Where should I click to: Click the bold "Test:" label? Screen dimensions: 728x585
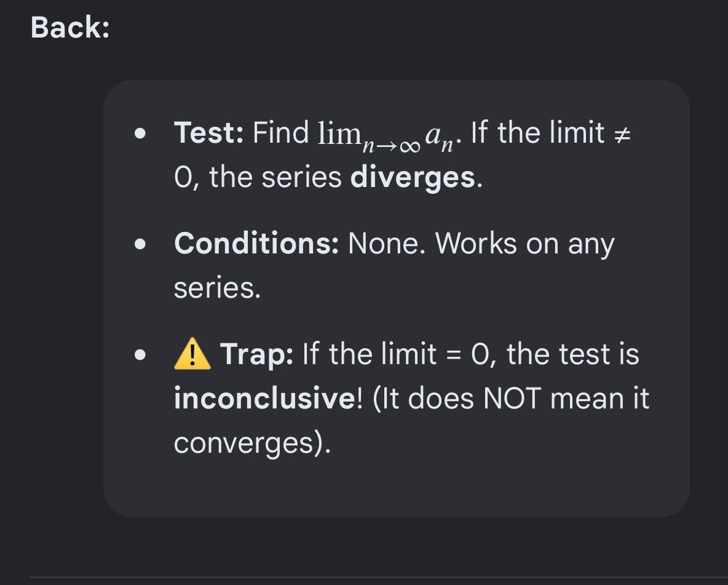tap(208, 133)
